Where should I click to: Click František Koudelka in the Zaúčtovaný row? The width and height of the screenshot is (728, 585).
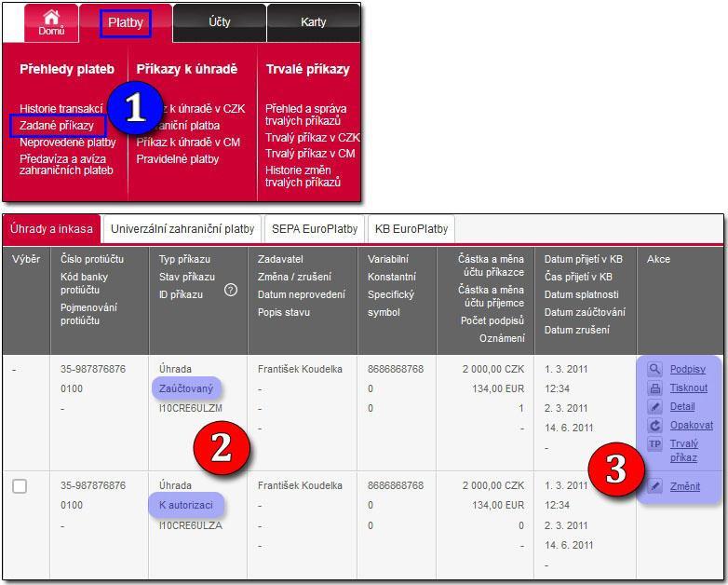coord(300,369)
